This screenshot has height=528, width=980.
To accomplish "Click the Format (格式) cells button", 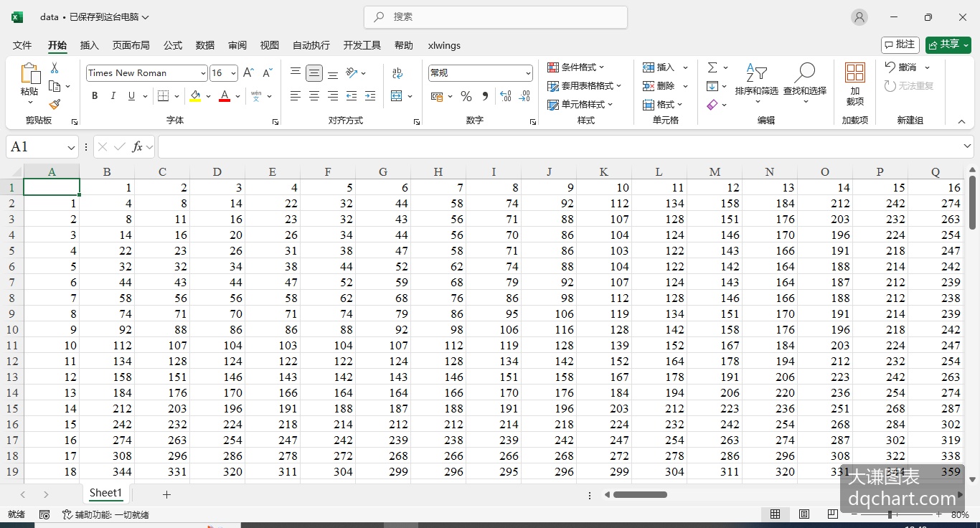I will pos(663,105).
